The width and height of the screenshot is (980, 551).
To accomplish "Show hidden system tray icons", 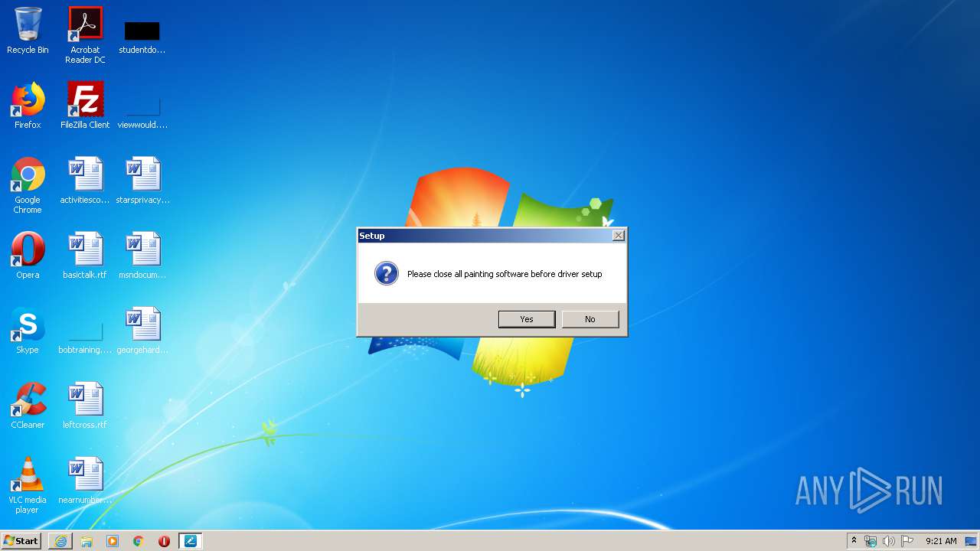I will pyautogui.click(x=854, y=541).
